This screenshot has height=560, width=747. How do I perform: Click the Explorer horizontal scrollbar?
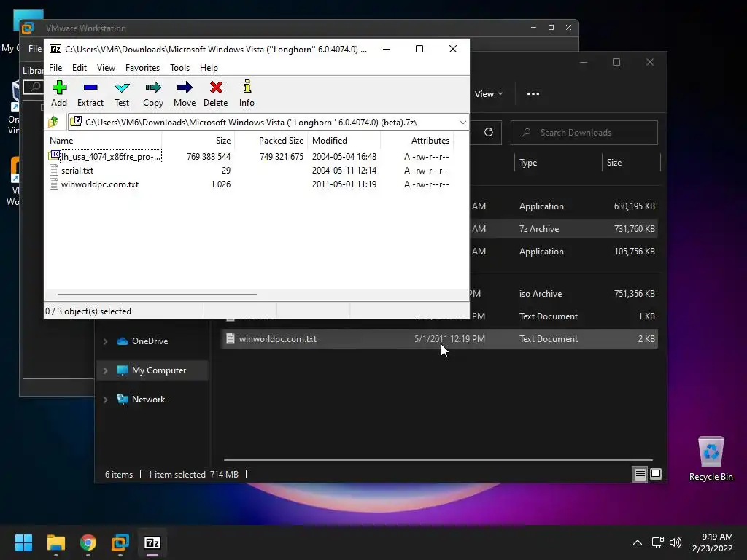tap(438, 460)
